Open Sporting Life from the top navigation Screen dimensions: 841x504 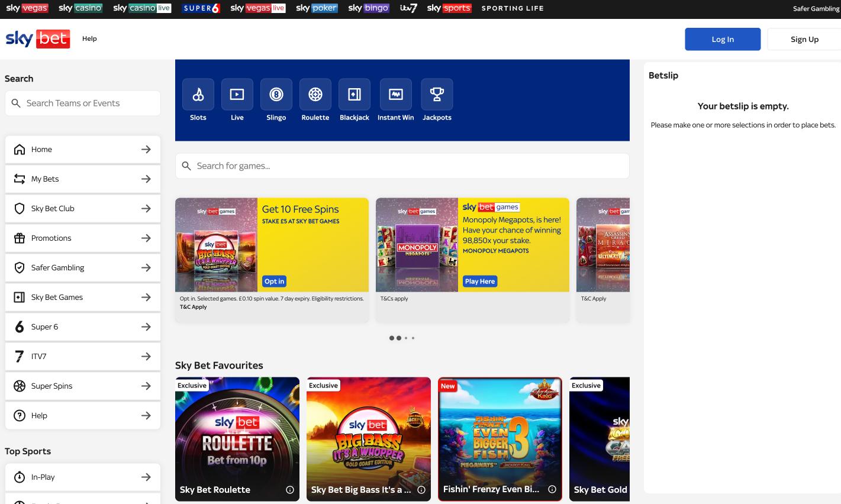[x=512, y=8]
